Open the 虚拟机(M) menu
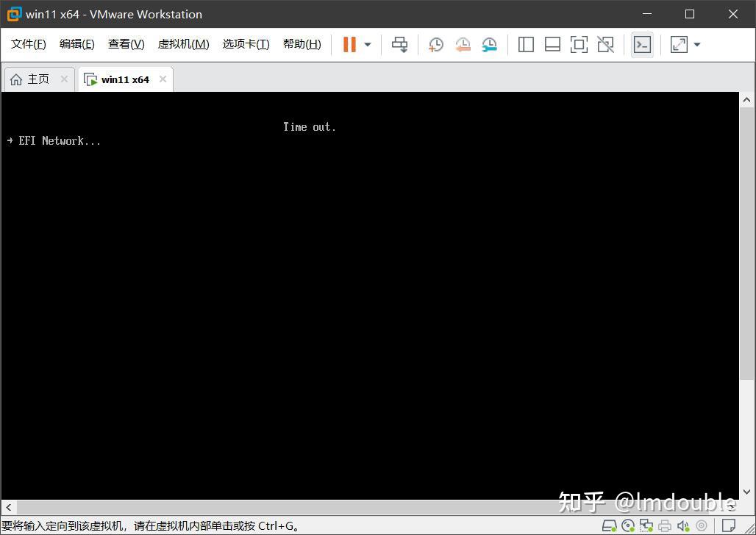Image resolution: width=756 pixels, height=535 pixels. 183,43
